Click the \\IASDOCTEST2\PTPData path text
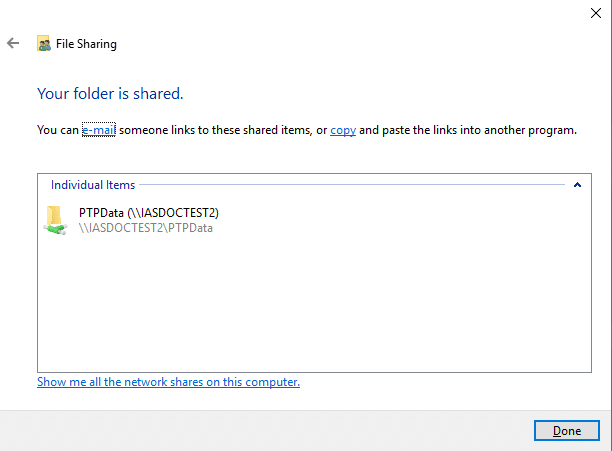The width and height of the screenshot is (612, 451). (x=146, y=228)
